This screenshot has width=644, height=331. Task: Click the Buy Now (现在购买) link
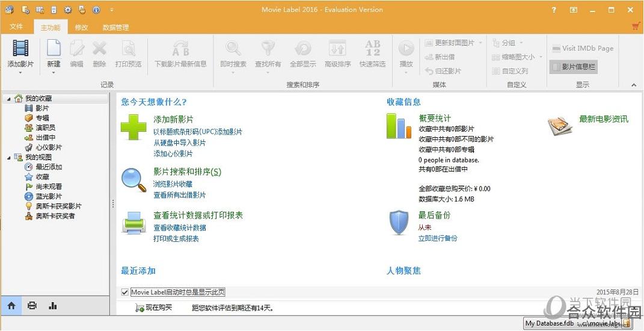159,307
